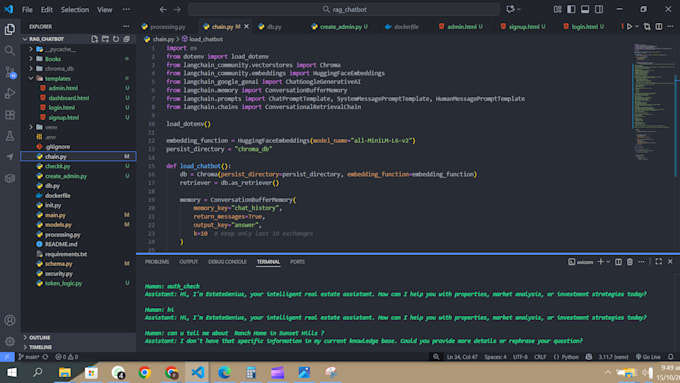This screenshot has width=680, height=383.
Task: Open editor tabs more actions menu
Action: [x=670, y=26]
